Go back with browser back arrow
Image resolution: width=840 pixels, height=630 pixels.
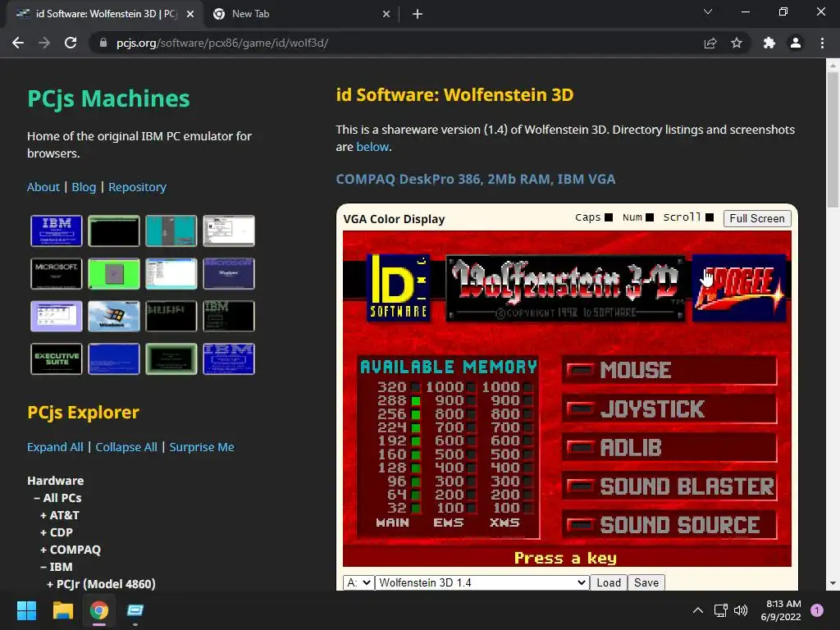click(x=18, y=43)
